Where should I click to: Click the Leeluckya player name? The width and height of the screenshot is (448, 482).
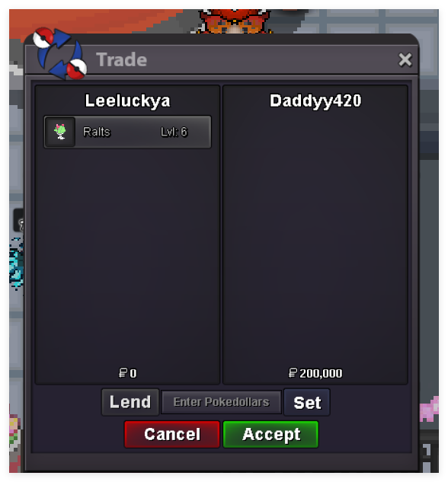[127, 101]
